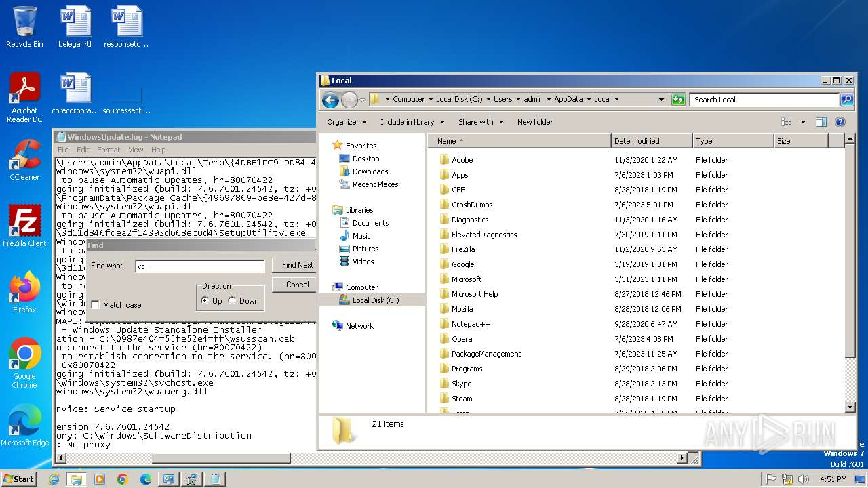Open Notepad Help menu
Screen dimensions: 868x488
pyautogui.click(x=158, y=150)
